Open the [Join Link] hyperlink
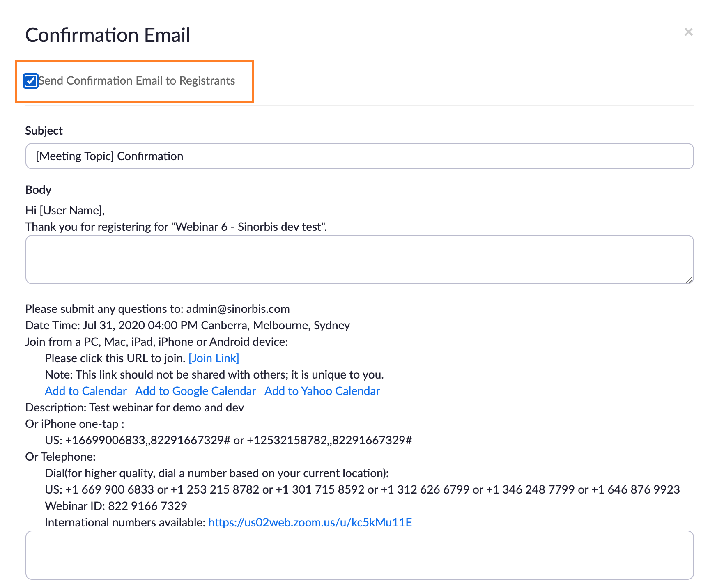Screen dimensions: 717x588 coord(213,358)
